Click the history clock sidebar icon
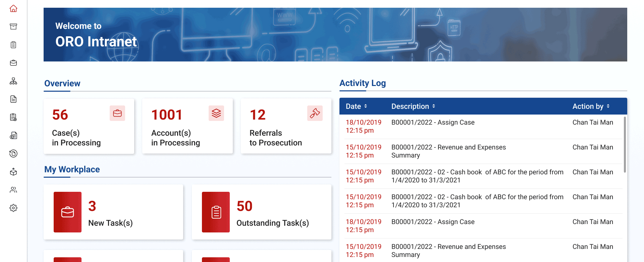The image size is (644, 262). [x=13, y=154]
